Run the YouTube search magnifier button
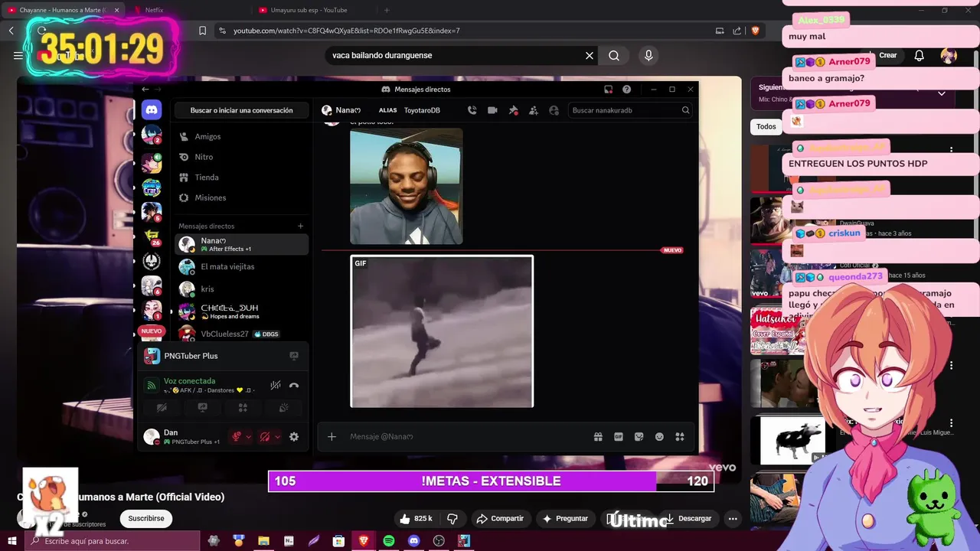The height and width of the screenshot is (551, 980). (614, 55)
